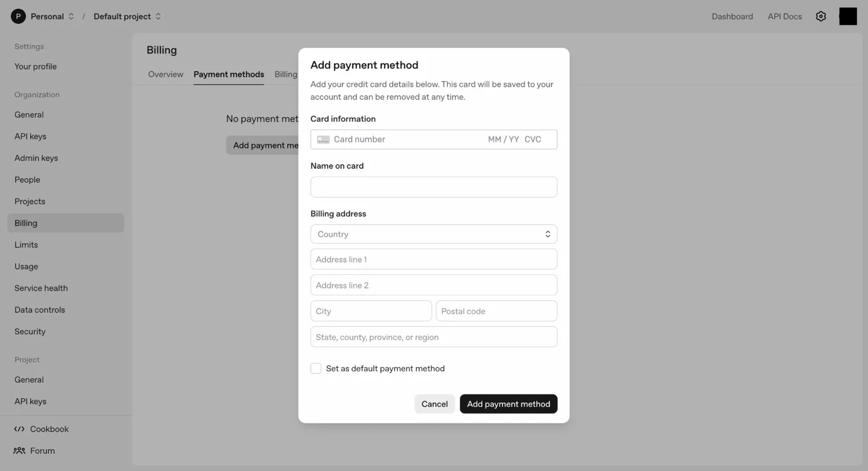This screenshot has width=868, height=471.
Task: Click the Cancel button
Action: [434, 404]
